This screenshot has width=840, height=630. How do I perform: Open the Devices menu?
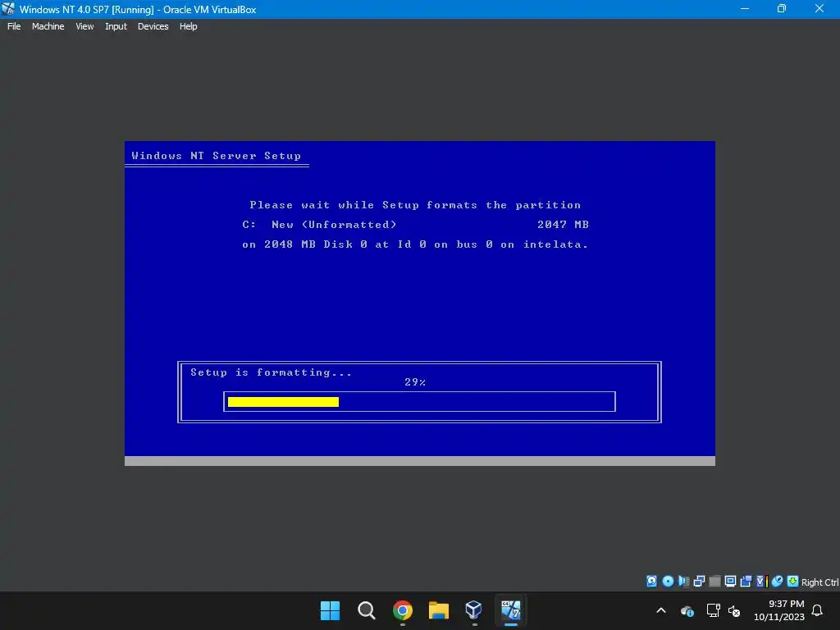pos(153,26)
